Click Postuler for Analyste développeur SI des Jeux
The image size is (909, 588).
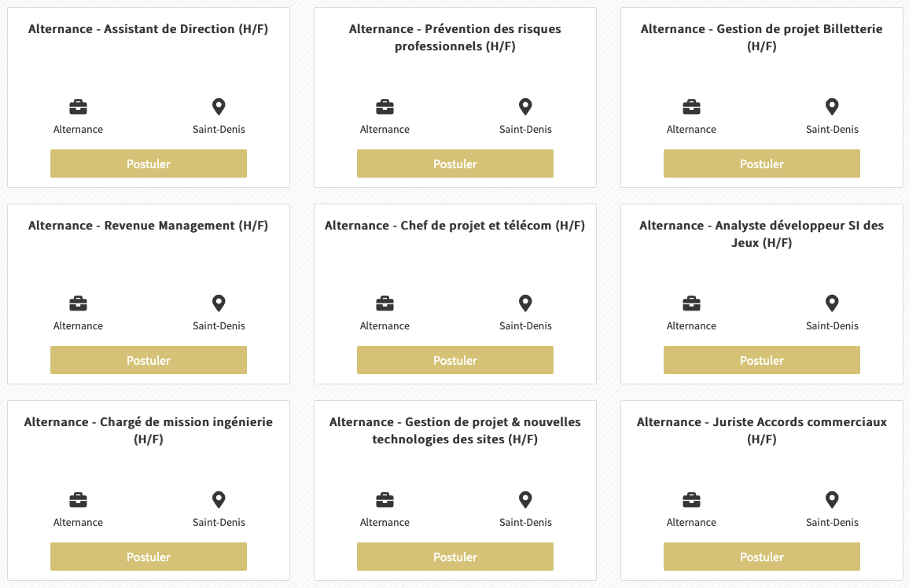[x=762, y=360]
